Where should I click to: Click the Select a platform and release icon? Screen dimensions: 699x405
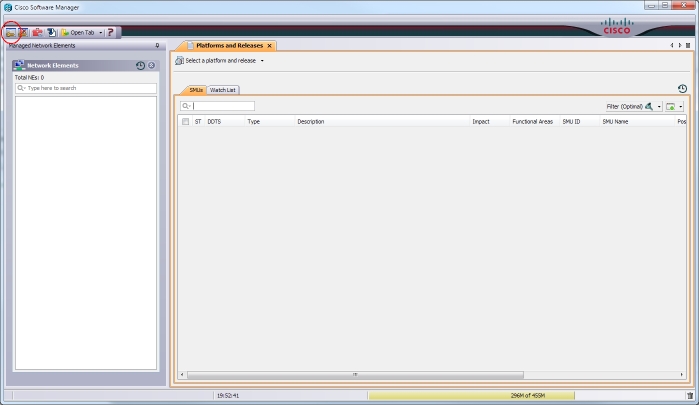click(x=179, y=61)
